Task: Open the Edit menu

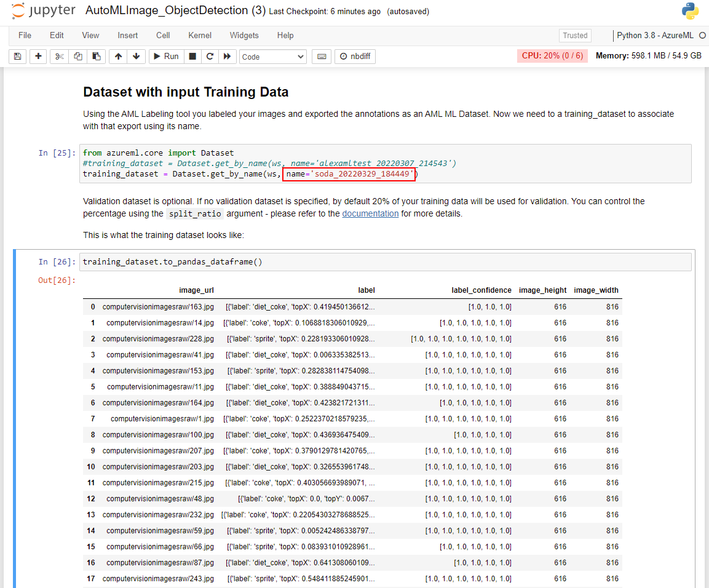Action: (x=57, y=35)
